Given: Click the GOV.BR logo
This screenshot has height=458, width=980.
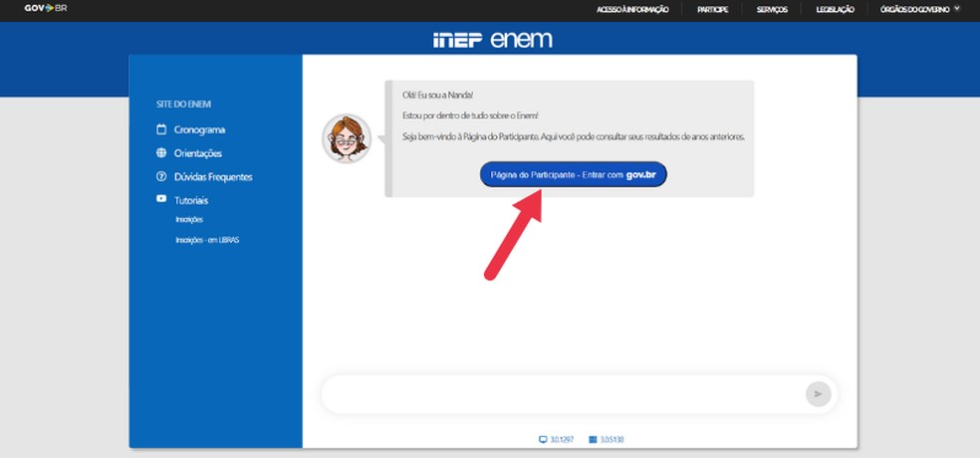Looking at the screenshot, I should (x=46, y=9).
